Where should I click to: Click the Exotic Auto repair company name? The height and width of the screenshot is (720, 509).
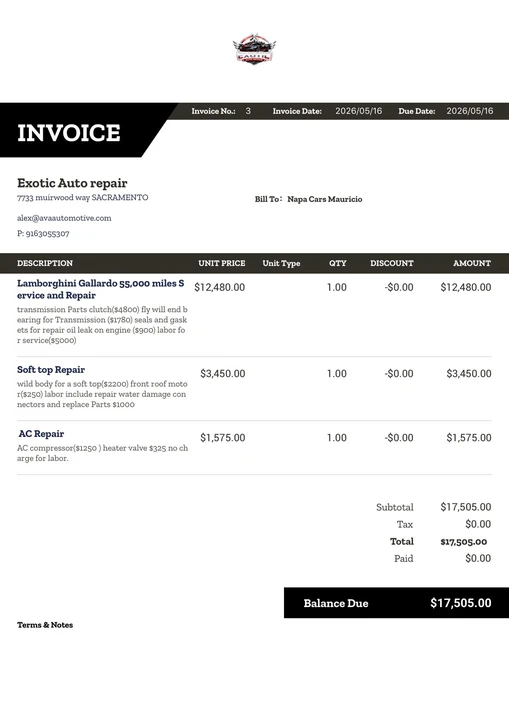coord(72,183)
